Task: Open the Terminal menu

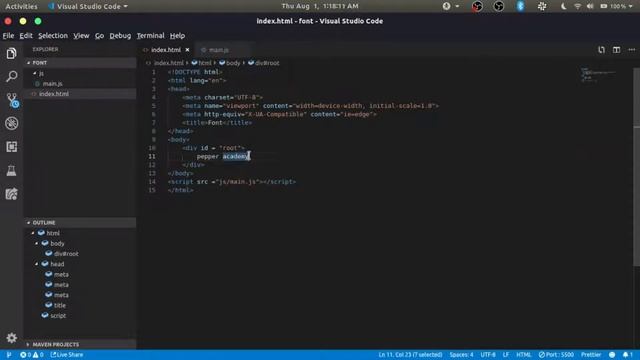Action: click(150, 36)
